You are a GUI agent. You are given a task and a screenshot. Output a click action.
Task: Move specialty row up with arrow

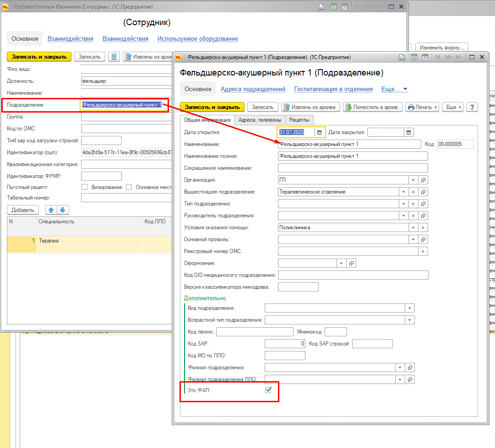[51, 210]
